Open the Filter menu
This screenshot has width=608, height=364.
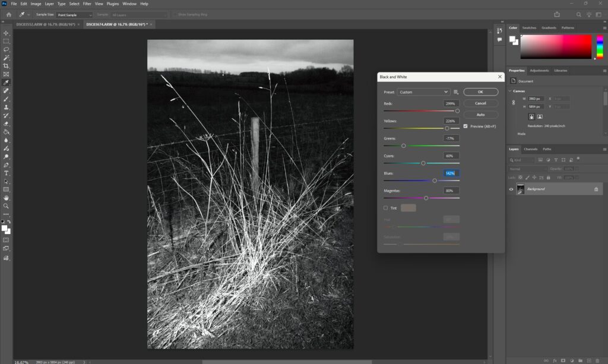click(x=87, y=4)
